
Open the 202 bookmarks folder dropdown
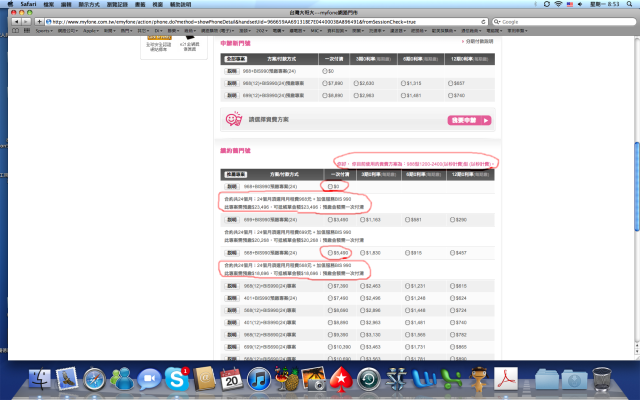click(261, 31)
